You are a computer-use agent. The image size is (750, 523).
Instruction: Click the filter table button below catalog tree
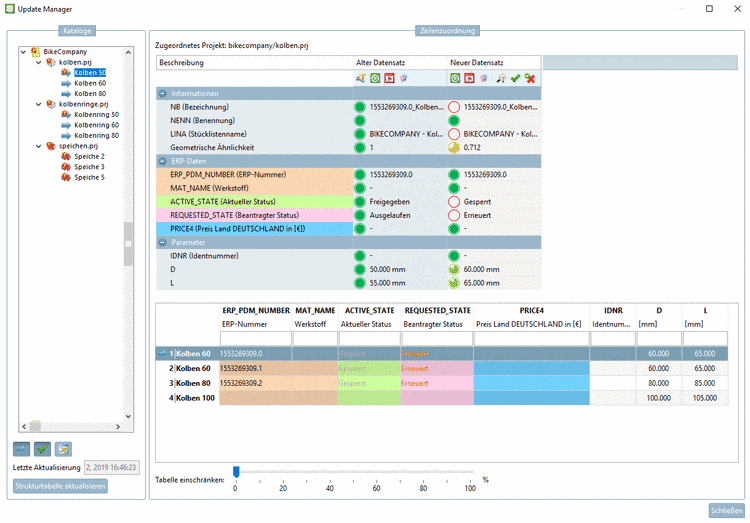[x=63, y=449]
